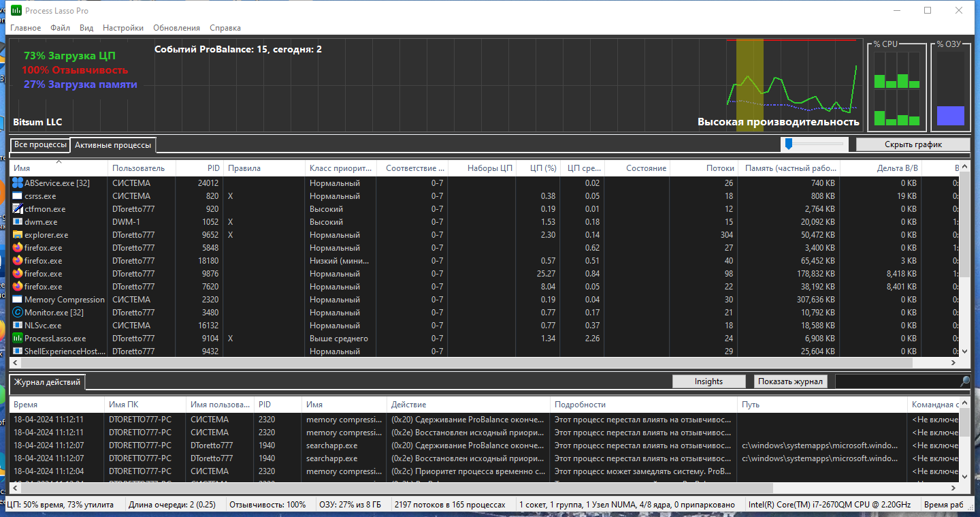Click the ctfmon.exe process icon

click(x=18, y=209)
